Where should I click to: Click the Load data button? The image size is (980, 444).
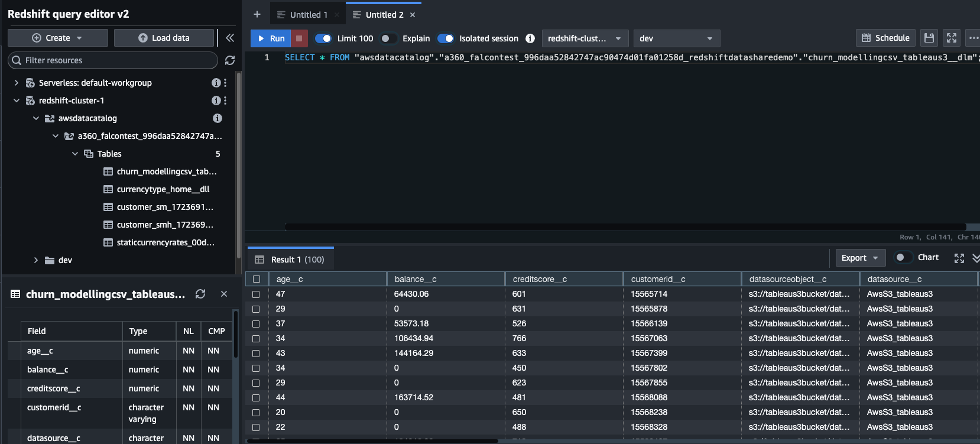[164, 38]
